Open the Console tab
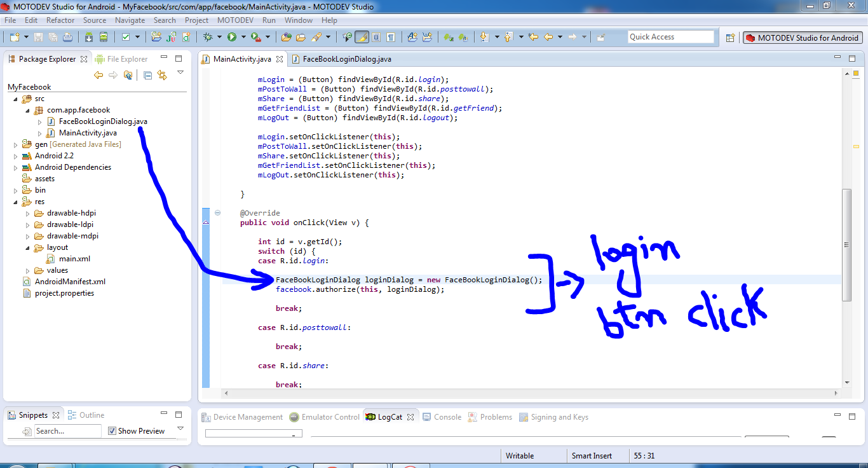Viewport: 868px width, 468px height. [442, 417]
